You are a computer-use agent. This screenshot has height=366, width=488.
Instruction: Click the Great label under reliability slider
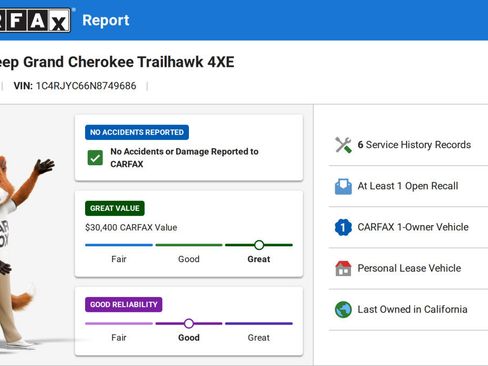[x=259, y=338]
